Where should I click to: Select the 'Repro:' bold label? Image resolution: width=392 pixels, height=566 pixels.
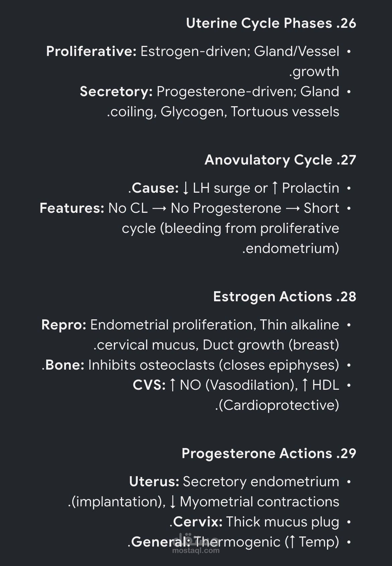point(64,325)
